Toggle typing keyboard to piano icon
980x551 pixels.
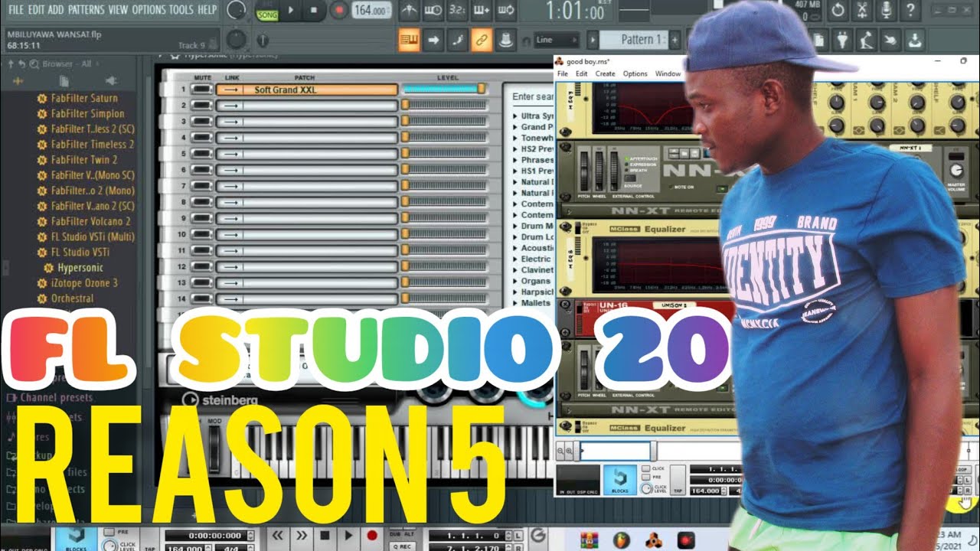tap(409, 40)
